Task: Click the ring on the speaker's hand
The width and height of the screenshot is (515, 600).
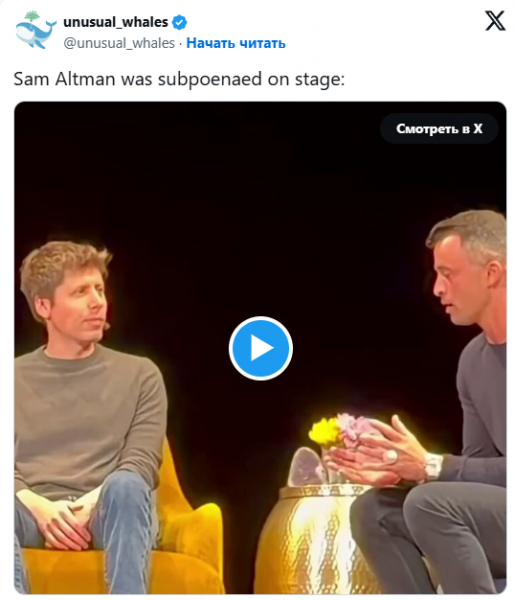Action: tap(391, 457)
